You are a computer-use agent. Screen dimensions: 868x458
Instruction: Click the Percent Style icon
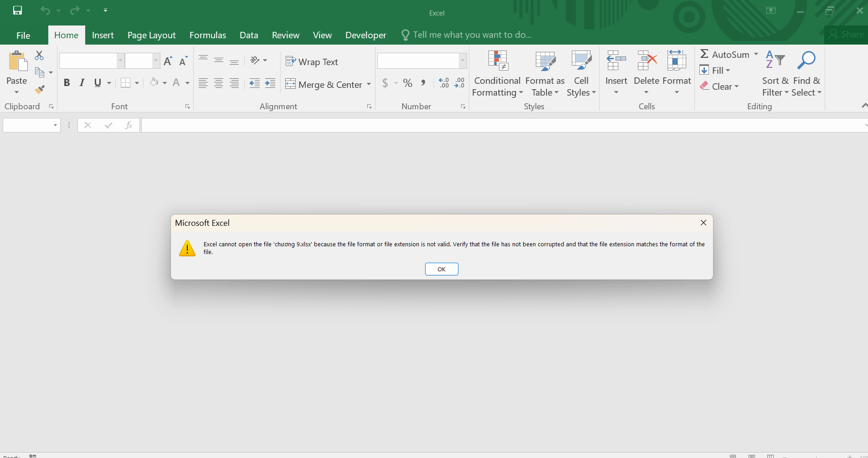[408, 83]
